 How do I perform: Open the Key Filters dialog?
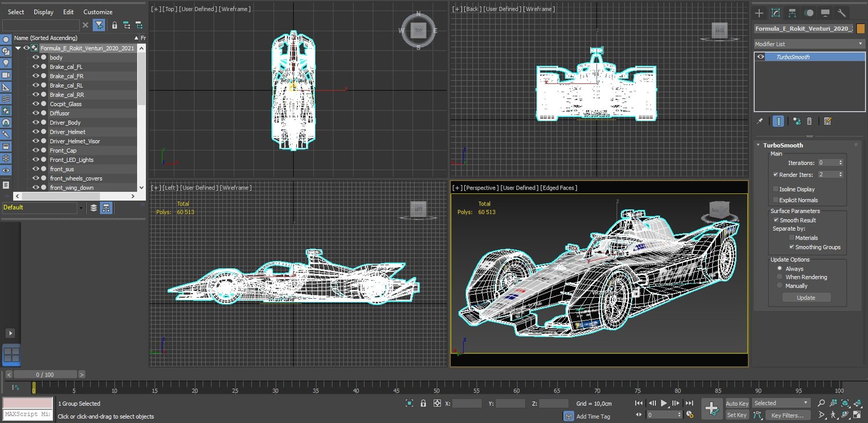click(x=788, y=415)
